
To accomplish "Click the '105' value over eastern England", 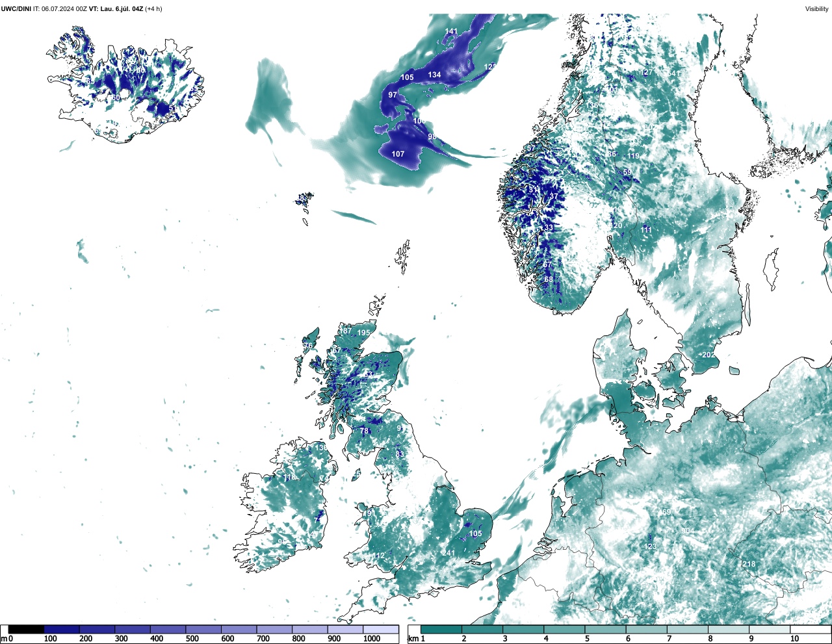I will [475, 534].
